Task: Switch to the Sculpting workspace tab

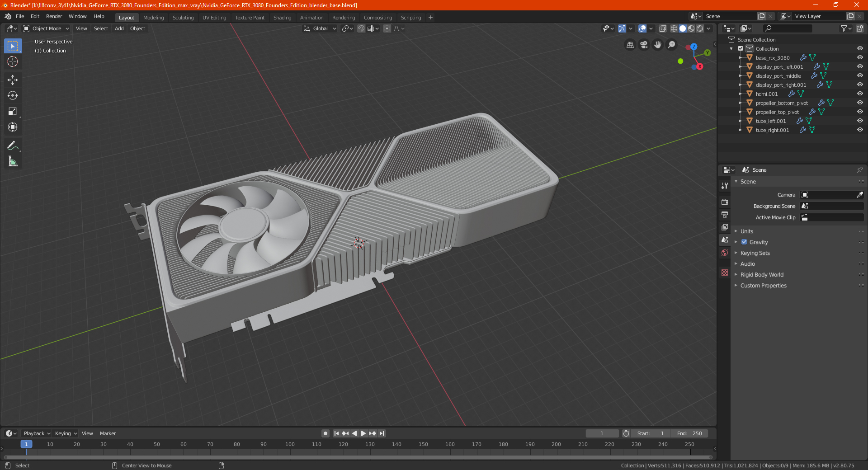Action: 183,18
